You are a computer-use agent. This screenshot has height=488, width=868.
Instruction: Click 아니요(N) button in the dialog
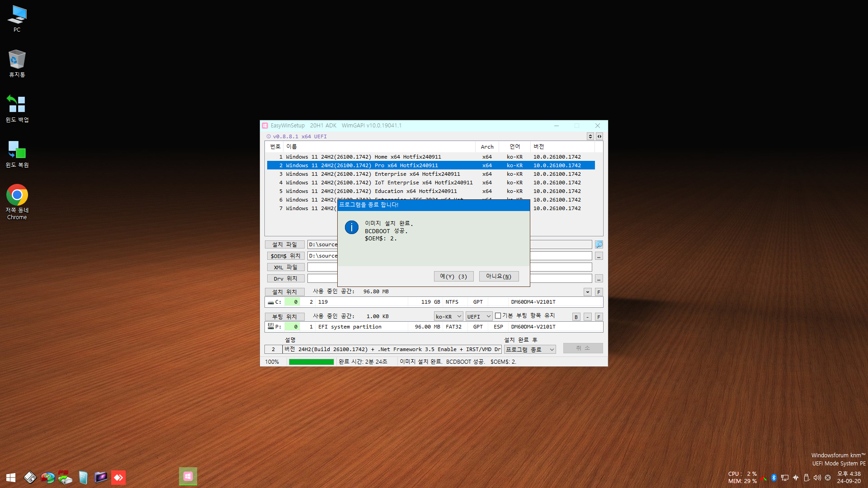[499, 277]
